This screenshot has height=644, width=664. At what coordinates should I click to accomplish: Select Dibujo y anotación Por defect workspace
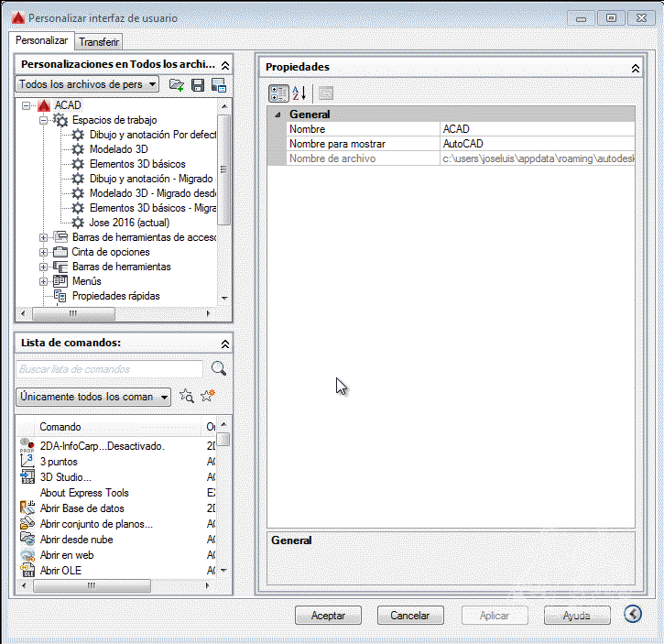(153, 135)
